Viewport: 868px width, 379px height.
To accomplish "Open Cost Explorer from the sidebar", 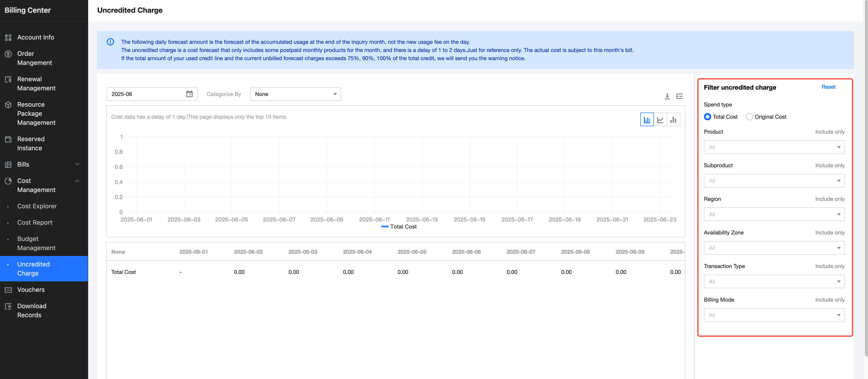I will tap(37, 206).
